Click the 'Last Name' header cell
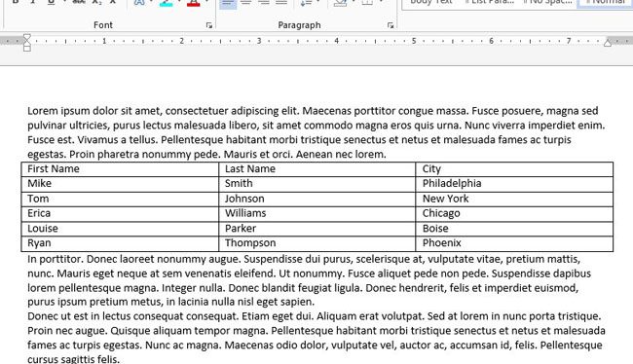 point(316,169)
